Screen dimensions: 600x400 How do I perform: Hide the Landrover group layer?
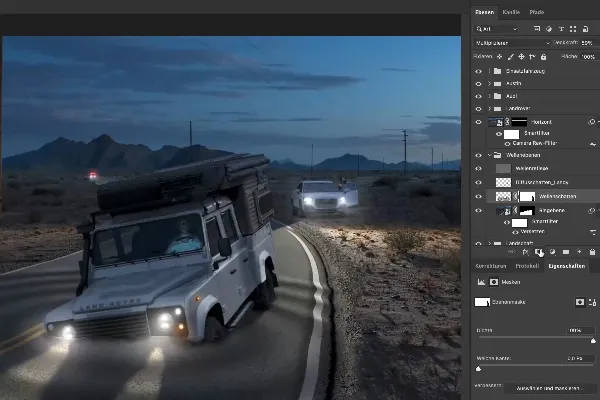(x=478, y=109)
